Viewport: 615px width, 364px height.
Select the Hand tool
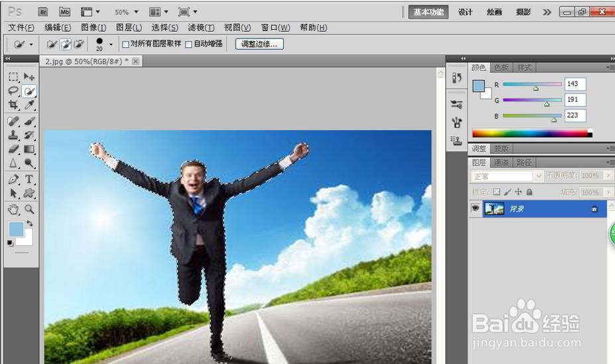(13, 210)
